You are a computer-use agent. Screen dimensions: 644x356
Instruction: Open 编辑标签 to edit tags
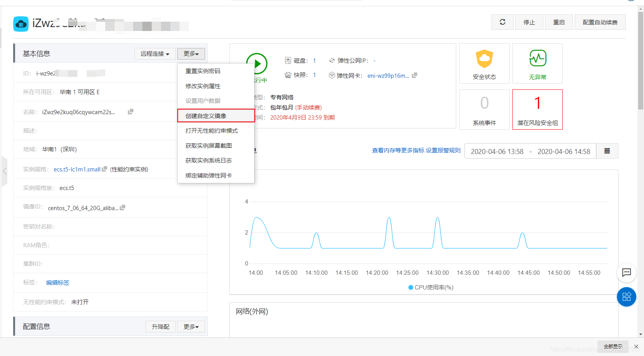tap(57, 282)
